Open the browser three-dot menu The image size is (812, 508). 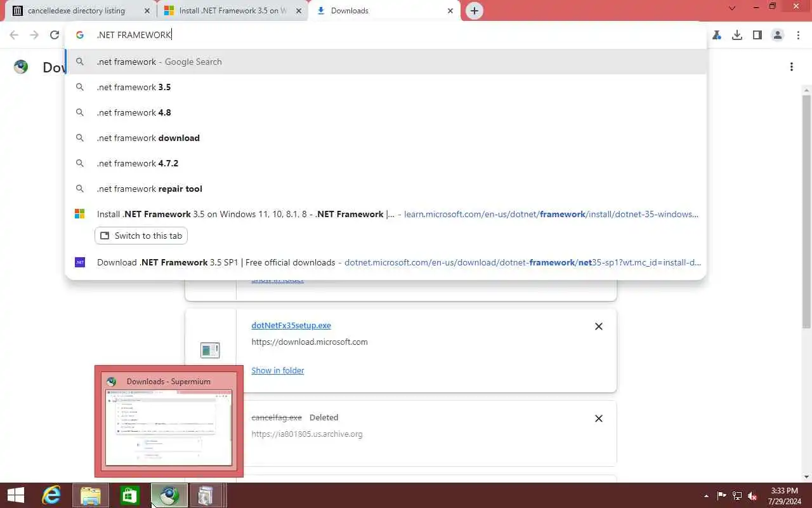(x=798, y=35)
